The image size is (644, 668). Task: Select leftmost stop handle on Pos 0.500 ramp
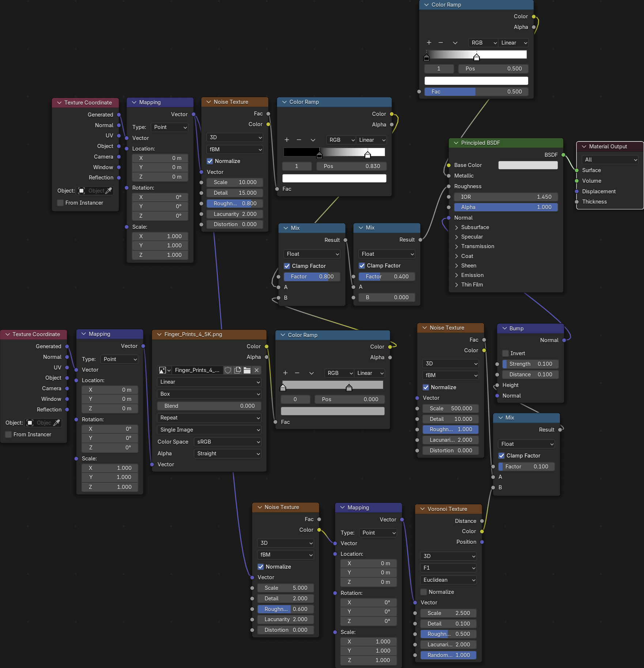pos(427,57)
